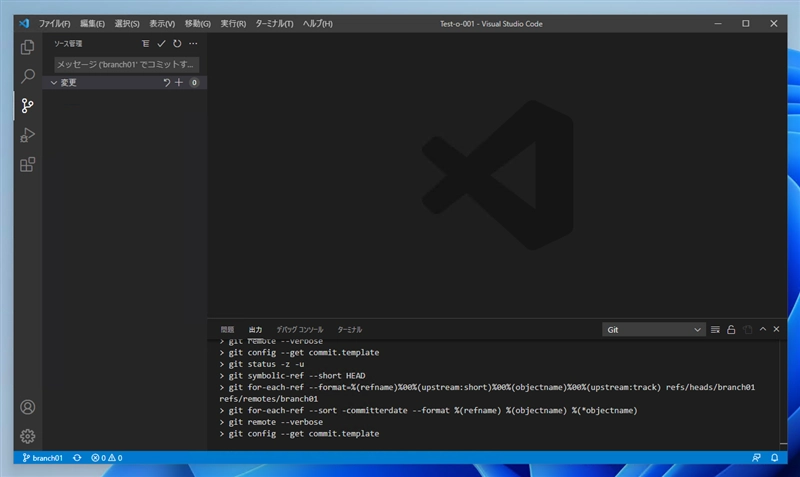Collapse the 変更 changes section

click(54, 83)
